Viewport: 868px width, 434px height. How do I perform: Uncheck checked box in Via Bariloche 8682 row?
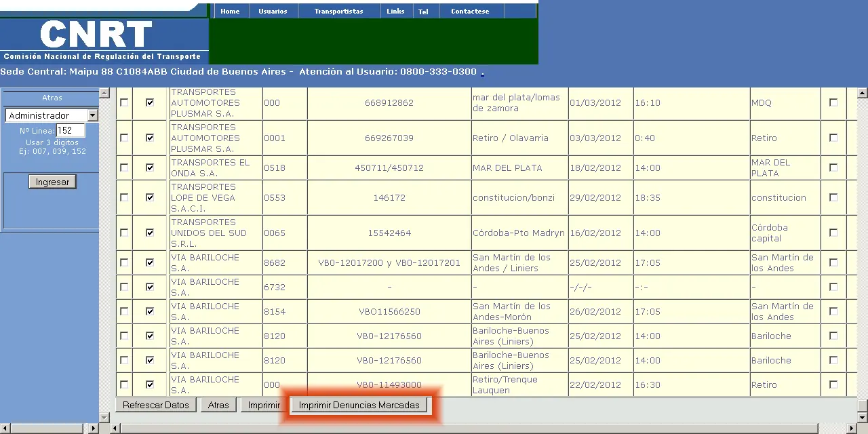[150, 262]
